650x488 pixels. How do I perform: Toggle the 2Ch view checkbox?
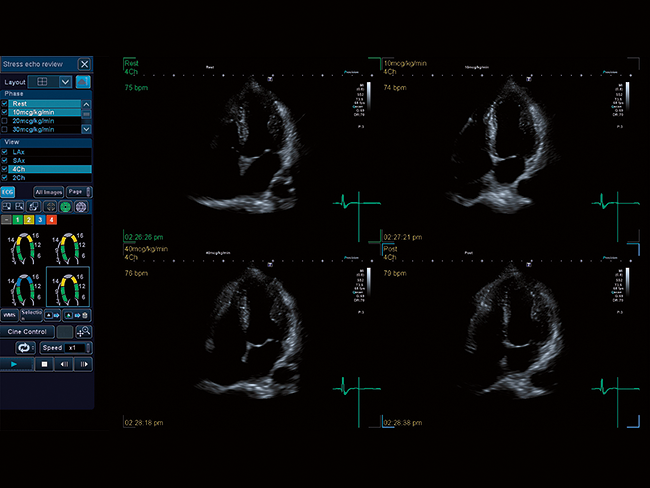click(x=5, y=177)
